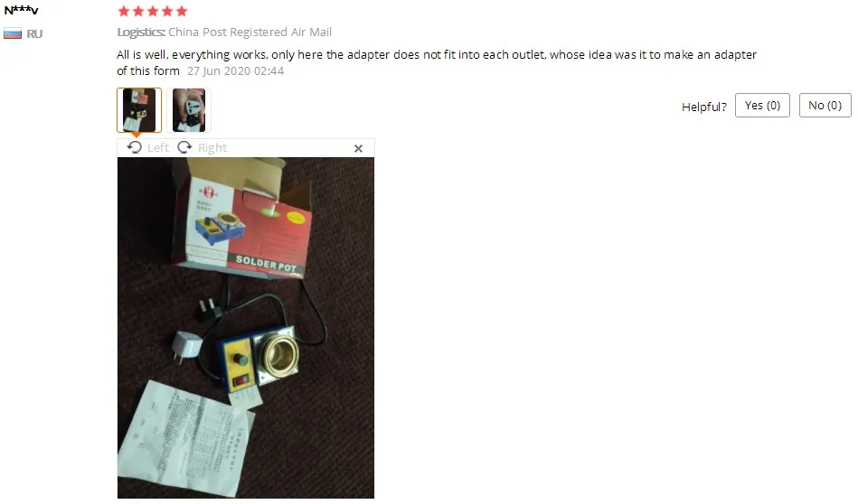The height and width of the screenshot is (504, 858).
Task: Click the "Left" rotation label
Action: (x=157, y=148)
